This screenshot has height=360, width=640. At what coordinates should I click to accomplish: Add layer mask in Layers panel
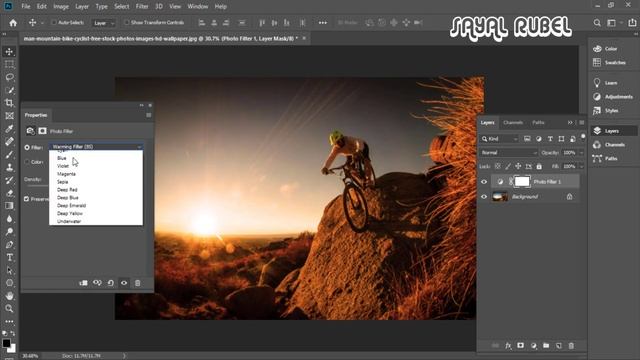pyautogui.click(x=520, y=346)
